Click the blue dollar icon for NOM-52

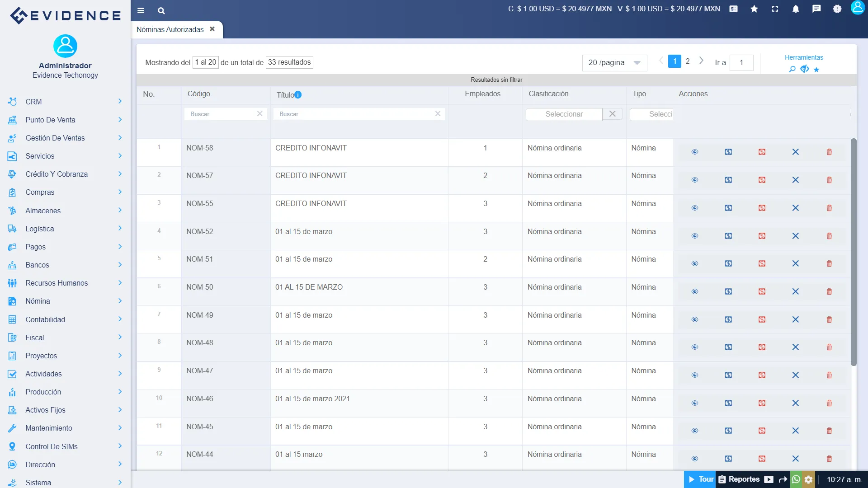click(x=728, y=236)
